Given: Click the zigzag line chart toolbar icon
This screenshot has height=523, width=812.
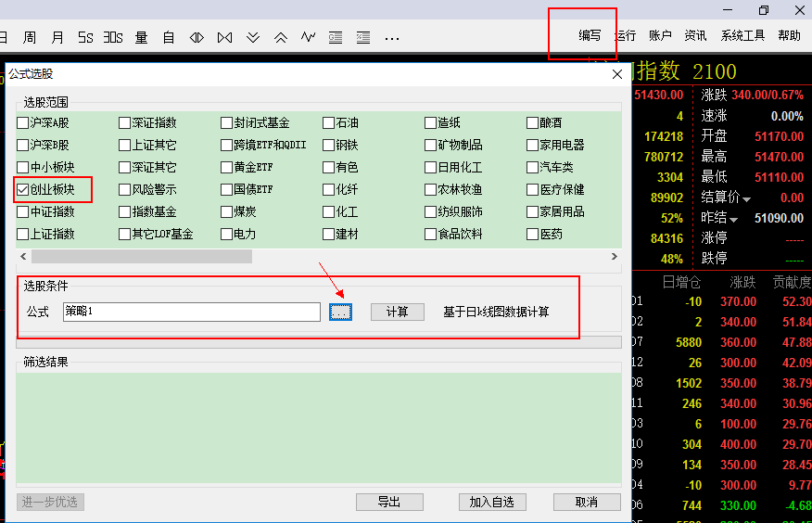Looking at the screenshot, I should tap(309, 37).
